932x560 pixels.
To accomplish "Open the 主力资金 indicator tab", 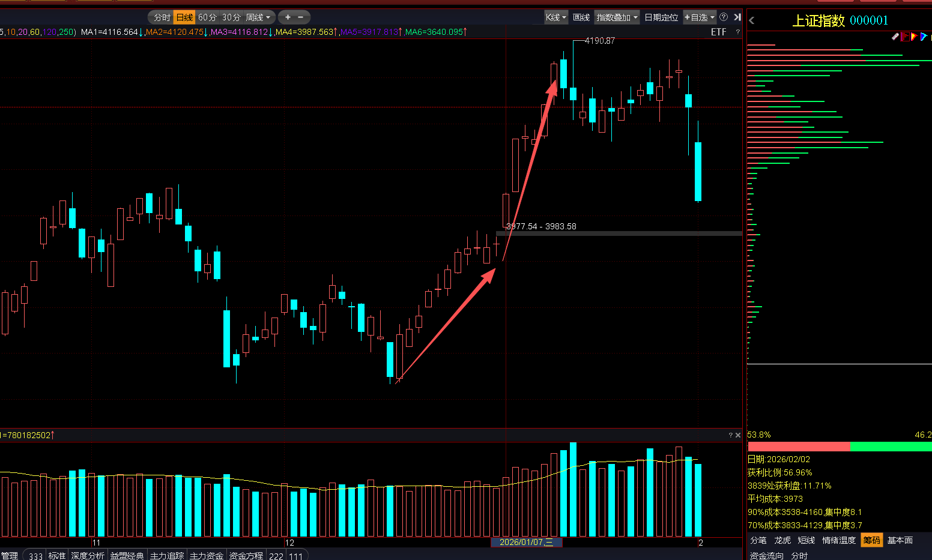I will pyautogui.click(x=207, y=556).
